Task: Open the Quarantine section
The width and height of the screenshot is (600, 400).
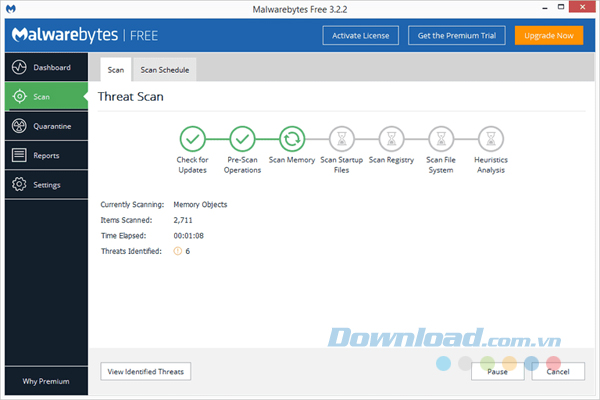Action: pyautogui.click(x=46, y=126)
